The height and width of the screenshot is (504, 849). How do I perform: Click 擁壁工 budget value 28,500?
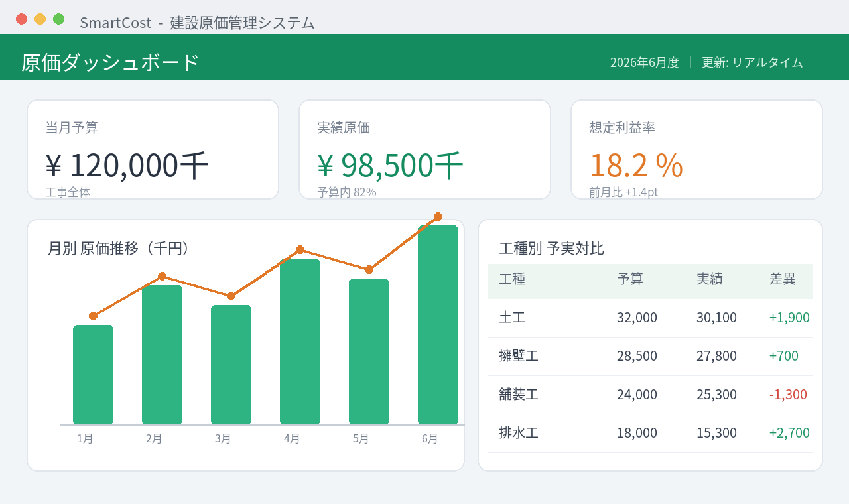click(637, 356)
